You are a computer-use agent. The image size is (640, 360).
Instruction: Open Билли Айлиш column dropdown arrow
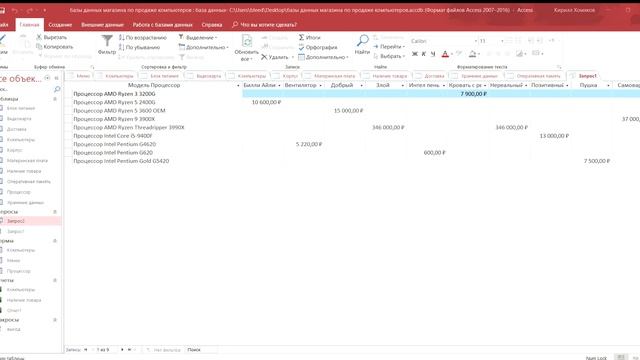pyautogui.click(x=279, y=85)
